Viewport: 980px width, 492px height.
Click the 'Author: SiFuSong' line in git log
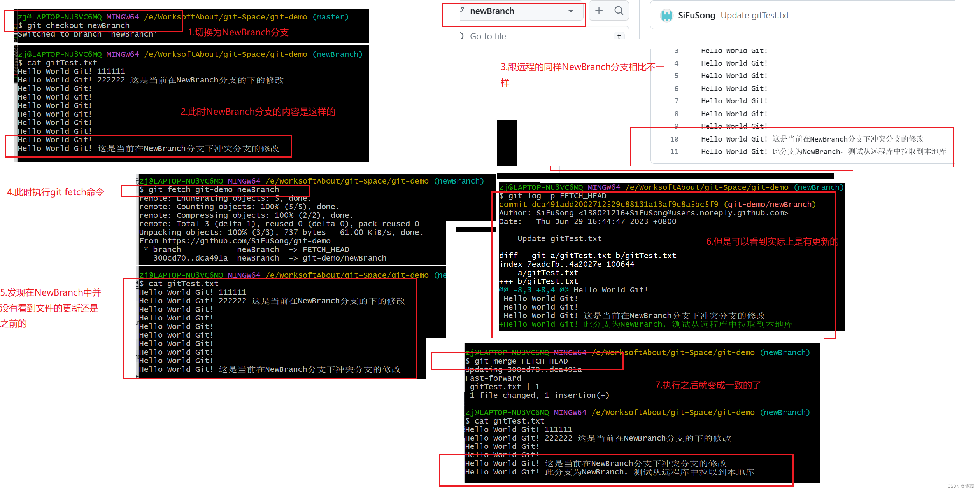tap(643, 213)
